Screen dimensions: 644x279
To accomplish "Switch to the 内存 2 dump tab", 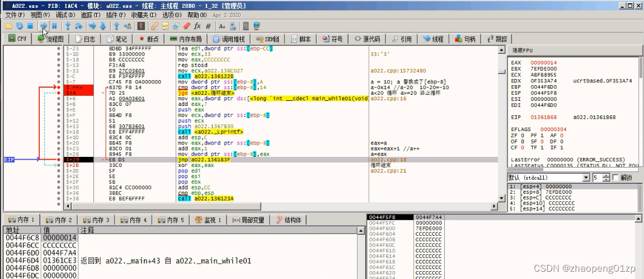I will [x=59, y=220].
